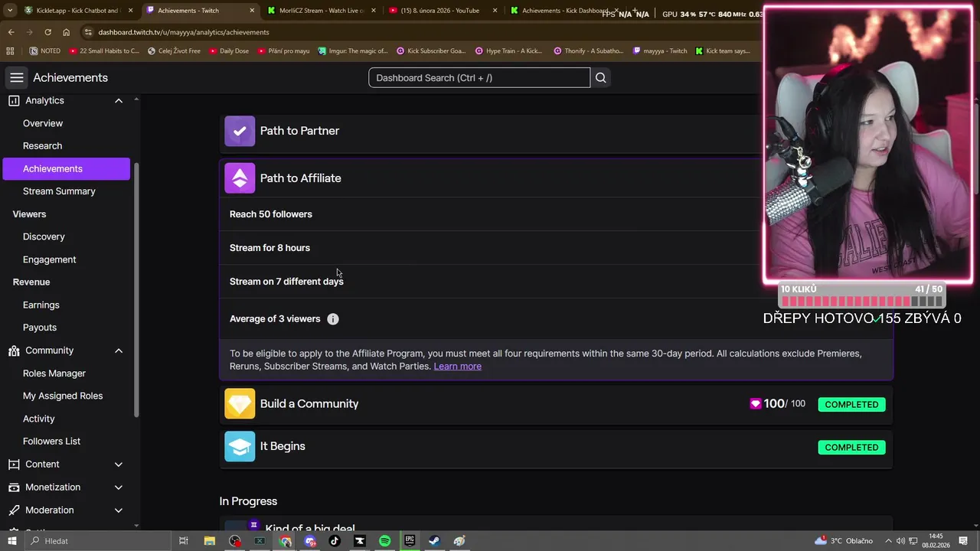Screen dimensions: 980x551
Task: Switch to Kicklet.app browser tab
Action: pyautogui.click(x=77, y=11)
